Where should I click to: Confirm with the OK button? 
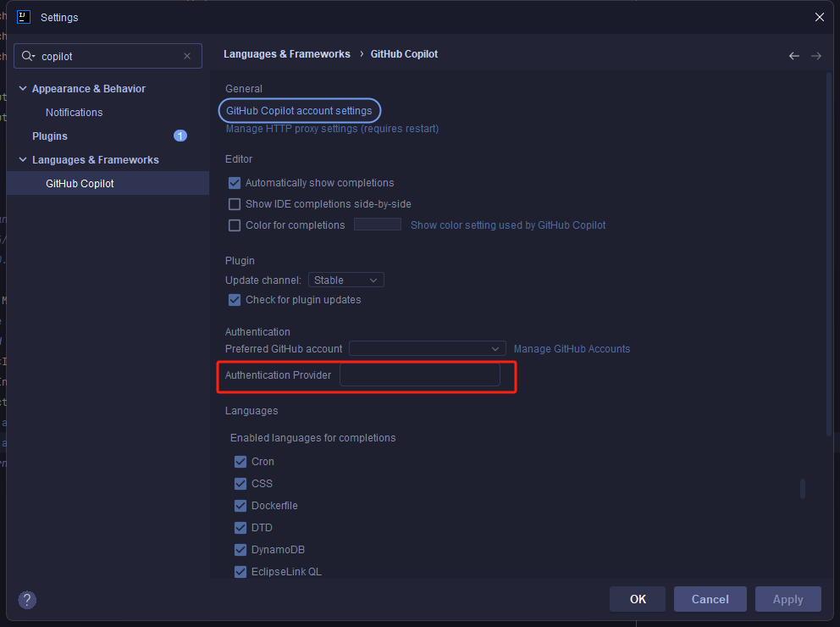638,599
